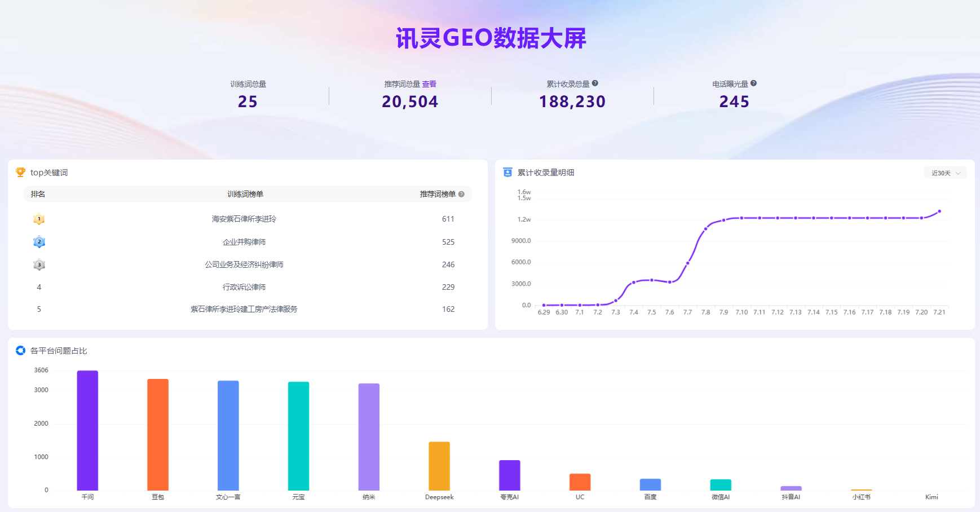Screen dimensions: 980x512
Task: Select keyword 公司业务及经济纠纷律师
Action: (x=244, y=264)
